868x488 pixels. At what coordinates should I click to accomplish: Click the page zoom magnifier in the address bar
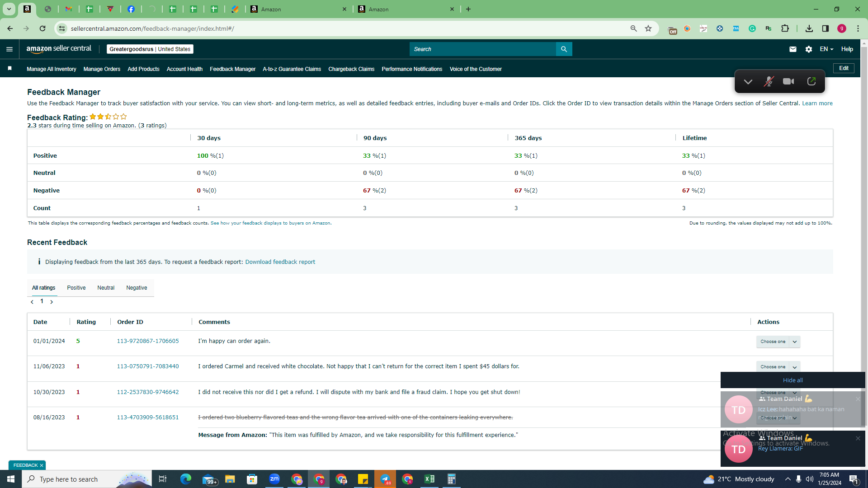tap(634, 28)
